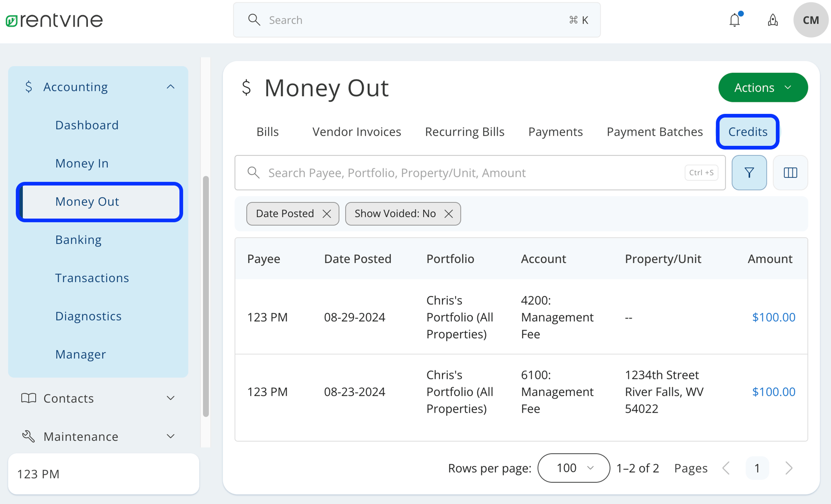Open the Rows per page dropdown
The width and height of the screenshot is (831, 504).
tap(573, 468)
